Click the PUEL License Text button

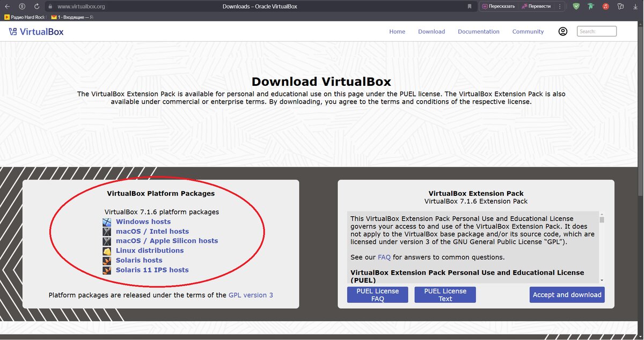pos(445,295)
